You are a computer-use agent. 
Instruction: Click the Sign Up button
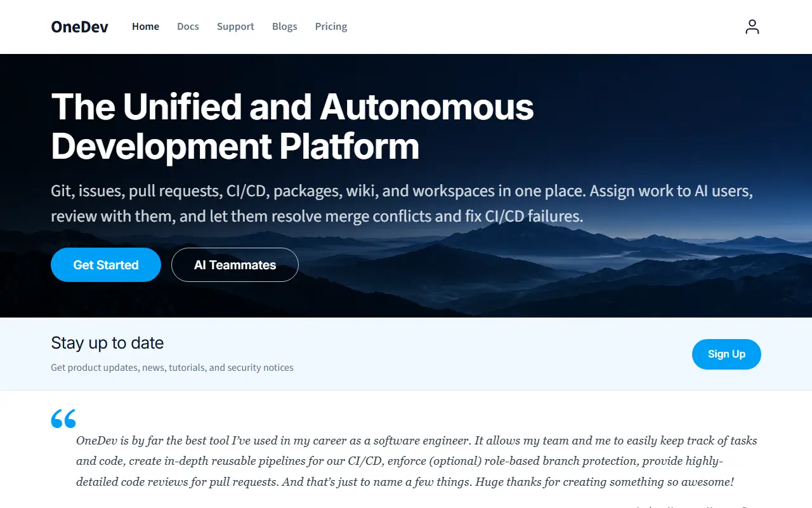point(726,354)
